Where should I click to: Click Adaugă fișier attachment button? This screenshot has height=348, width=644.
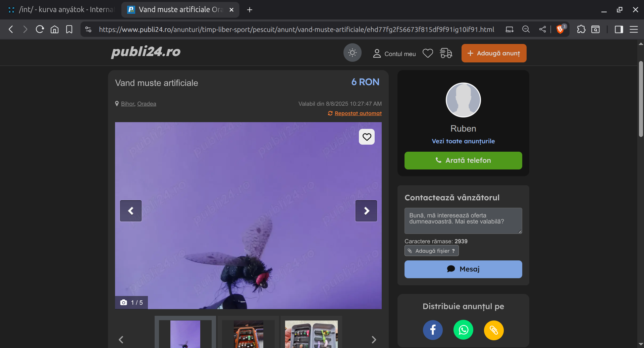click(432, 251)
